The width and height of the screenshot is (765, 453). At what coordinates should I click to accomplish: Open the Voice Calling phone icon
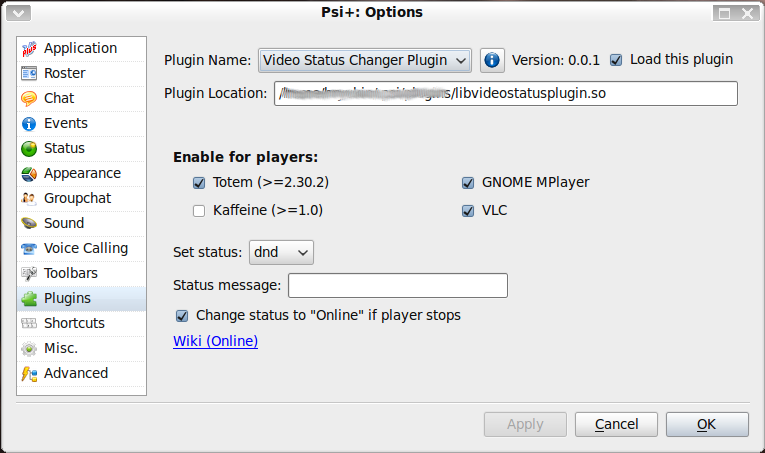tap(28, 248)
